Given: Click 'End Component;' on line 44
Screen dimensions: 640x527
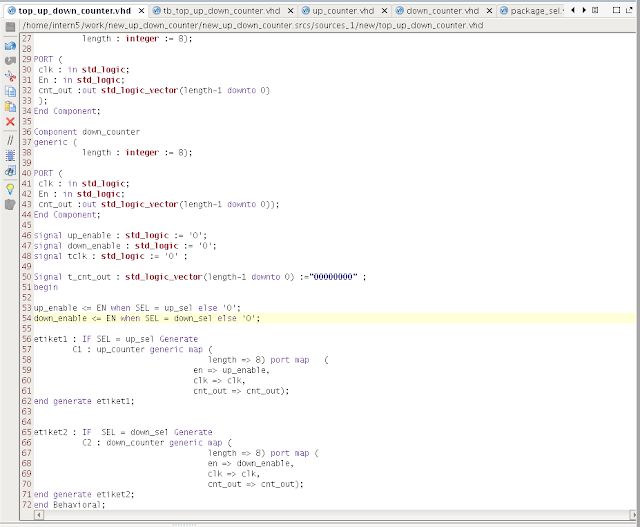Looking at the screenshot, I should 67,215.
